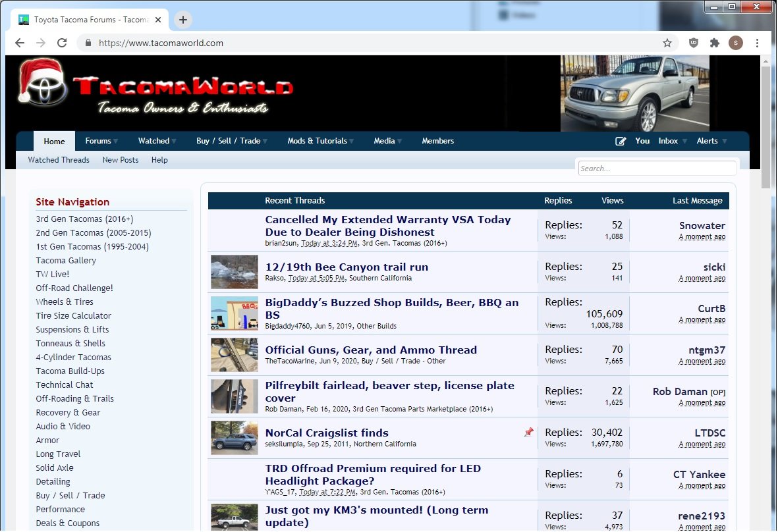Open Help in the sub-navigation
The height and width of the screenshot is (532, 778).
click(x=159, y=159)
